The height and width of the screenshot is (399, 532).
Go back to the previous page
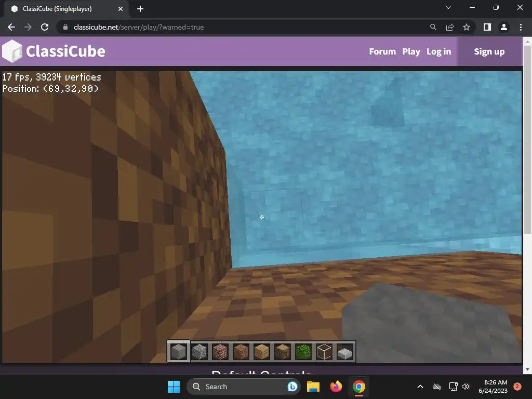pos(11,27)
